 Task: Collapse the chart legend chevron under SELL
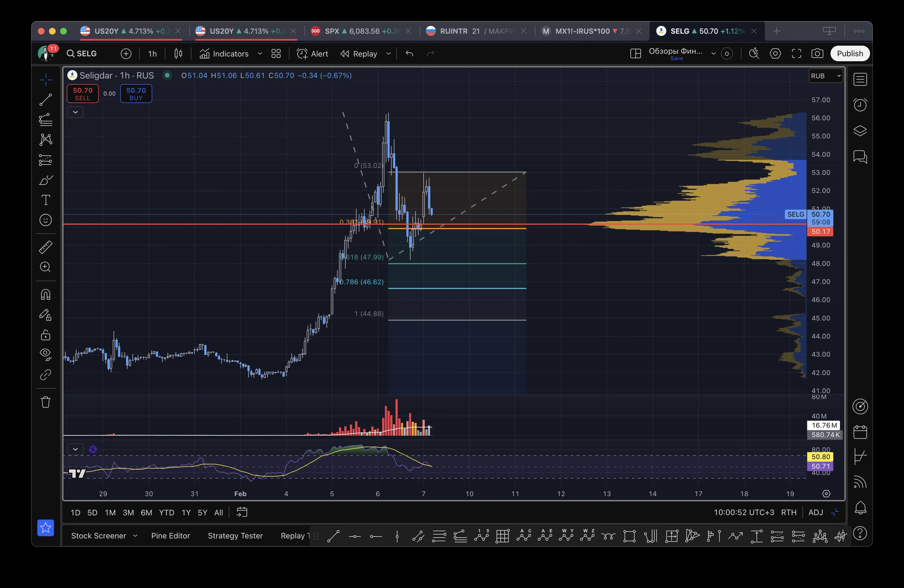coord(75,112)
